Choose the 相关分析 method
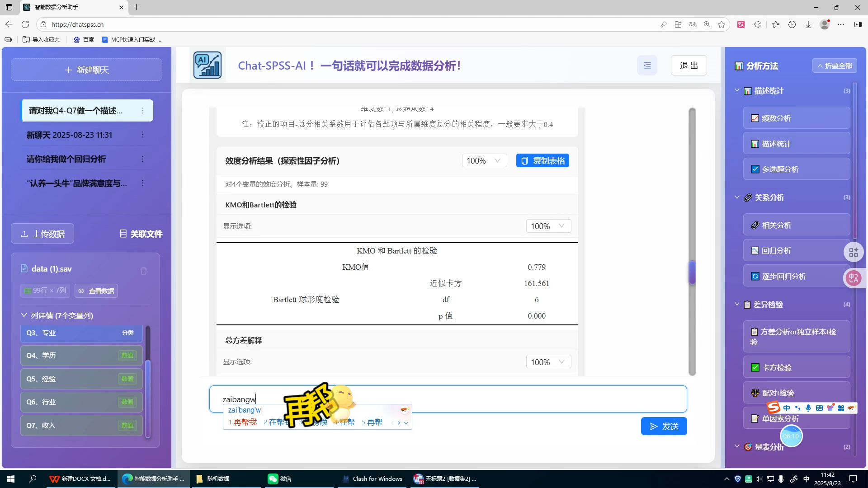Image resolution: width=868 pixels, height=488 pixels. click(x=796, y=225)
